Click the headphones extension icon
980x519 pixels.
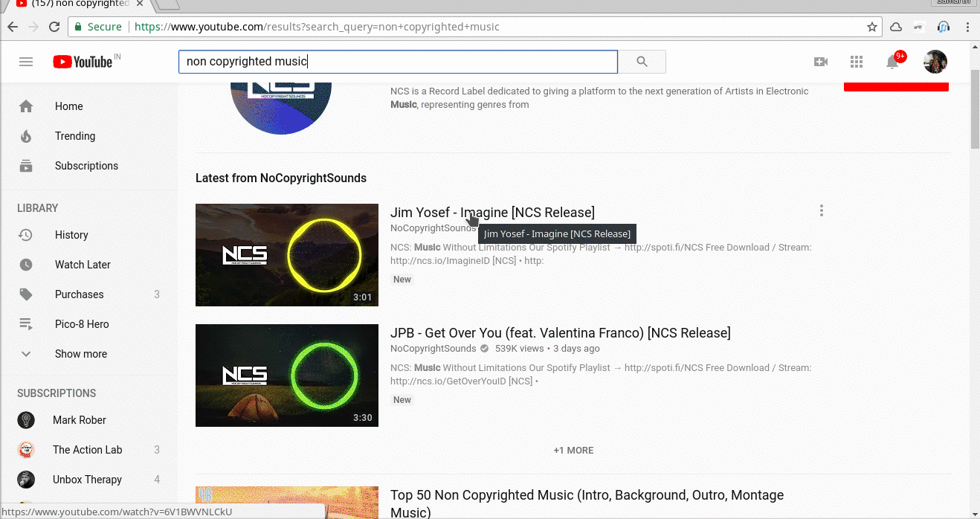(x=944, y=27)
